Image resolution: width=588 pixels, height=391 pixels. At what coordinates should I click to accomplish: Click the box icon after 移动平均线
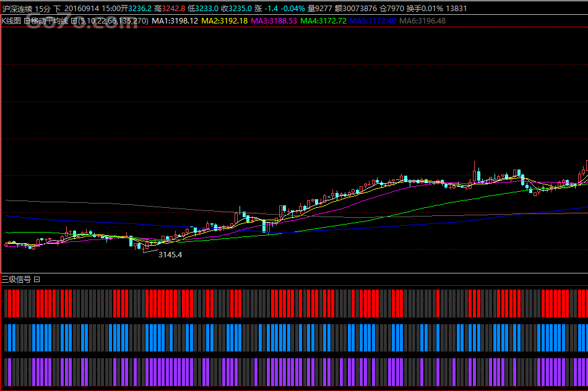(x=74, y=21)
